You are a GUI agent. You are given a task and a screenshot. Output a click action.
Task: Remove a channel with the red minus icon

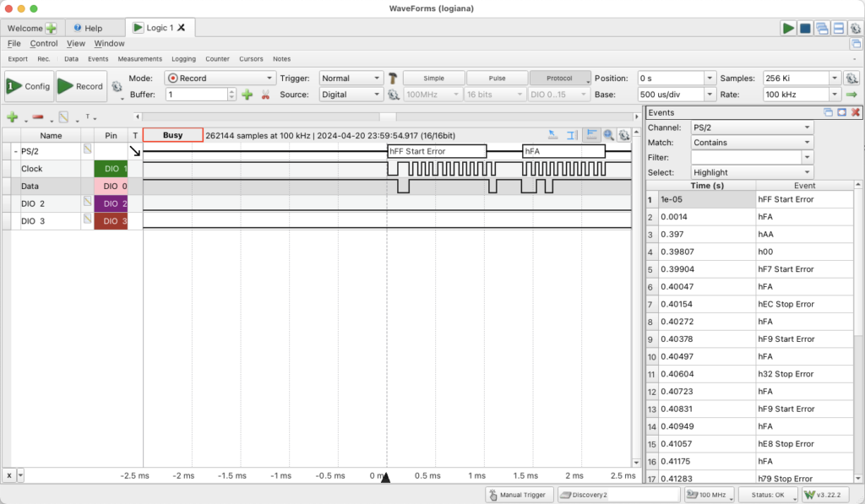pos(37,117)
